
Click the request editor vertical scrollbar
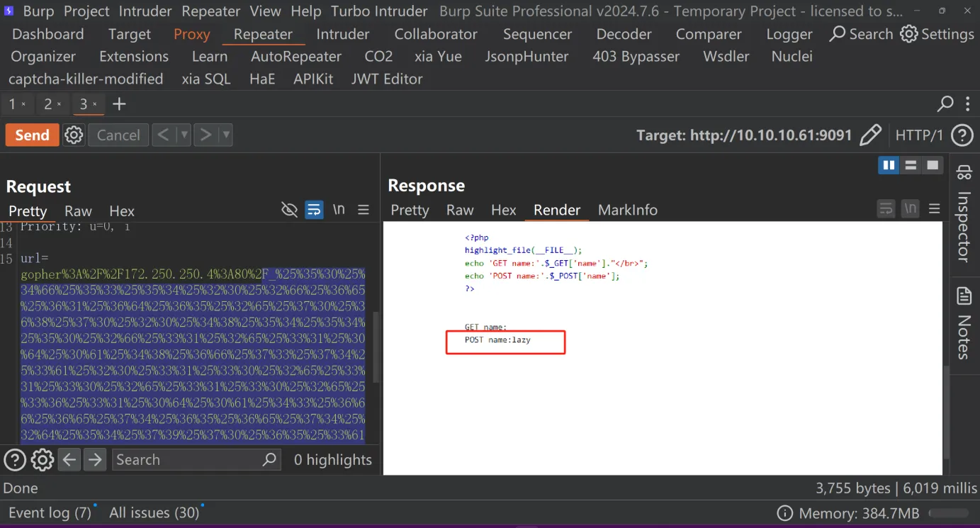coord(376,349)
